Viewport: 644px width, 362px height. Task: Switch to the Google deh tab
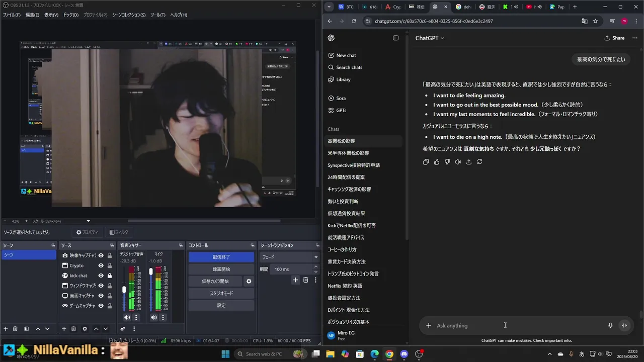[x=463, y=7]
